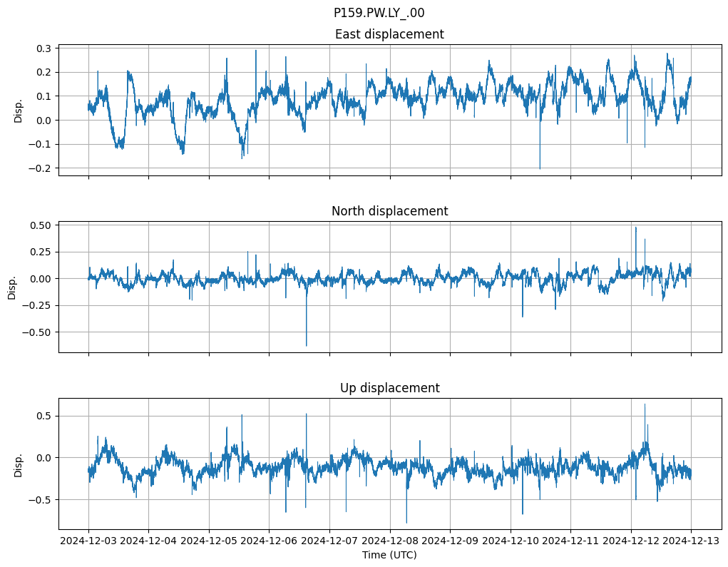Click the 2024-12-10 date tick label
The image size is (728, 567).
511,541
